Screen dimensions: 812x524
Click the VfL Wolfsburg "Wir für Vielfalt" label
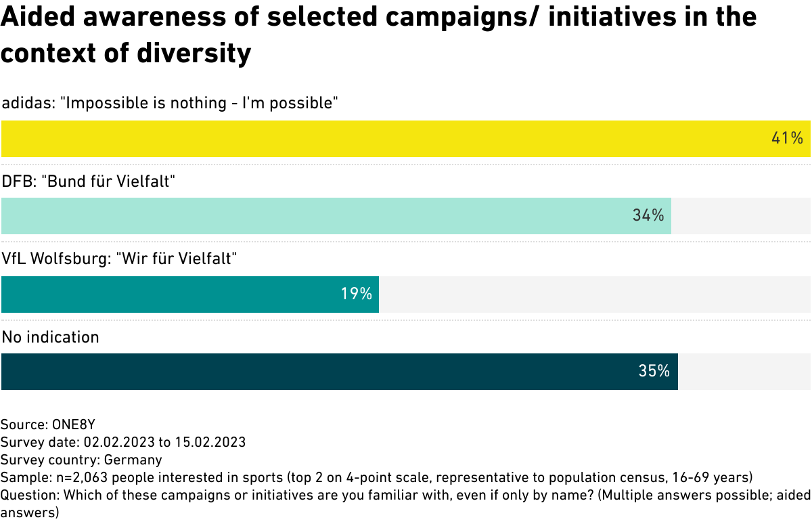pos(119,259)
